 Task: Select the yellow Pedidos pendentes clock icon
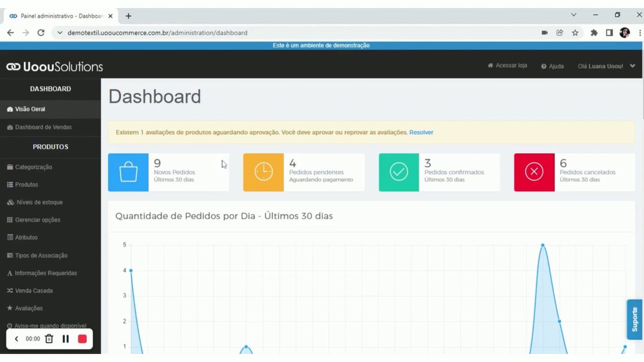pyautogui.click(x=263, y=172)
